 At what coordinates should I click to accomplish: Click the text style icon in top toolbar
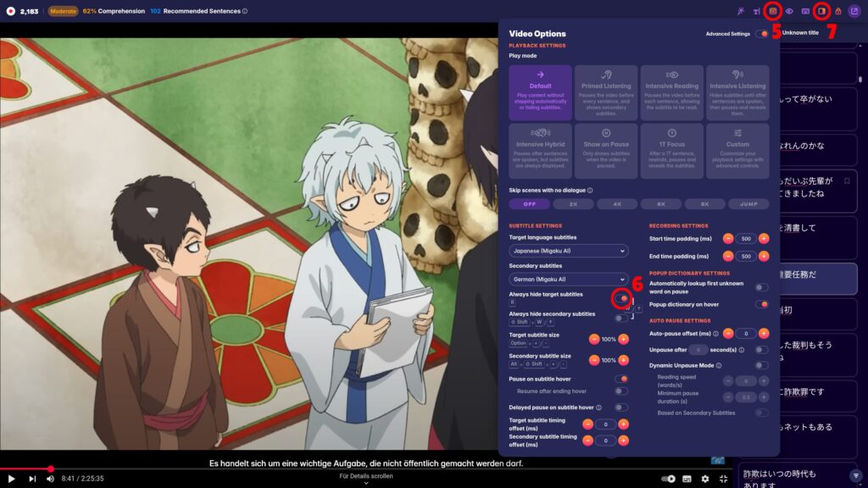(757, 11)
